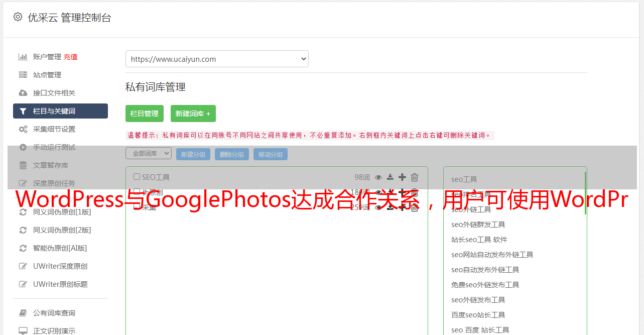This screenshot has height=335, width=644.
Task: Click the red 充值 recharge link
Action: click(70, 57)
